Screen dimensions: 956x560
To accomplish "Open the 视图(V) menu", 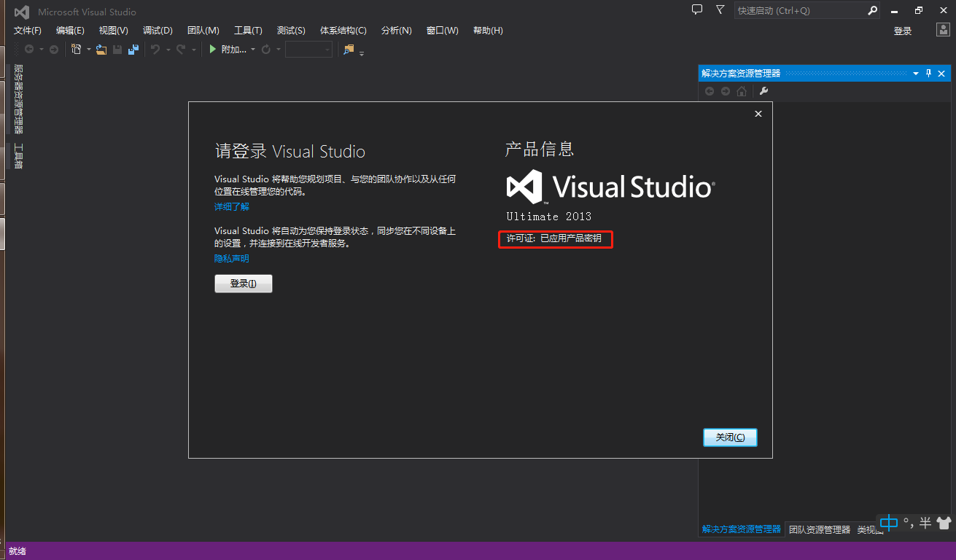I will click(x=113, y=30).
